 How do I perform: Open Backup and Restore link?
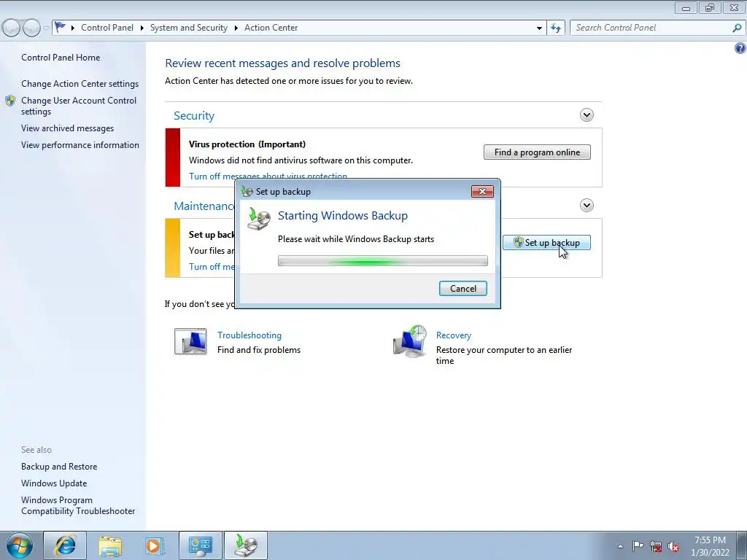pyautogui.click(x=59, y=467)
